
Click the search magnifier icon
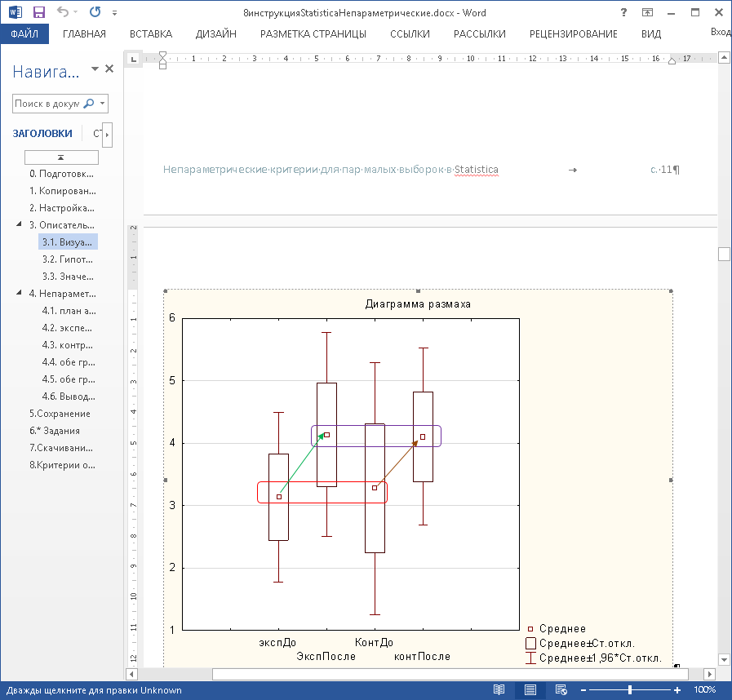[89, 104]
